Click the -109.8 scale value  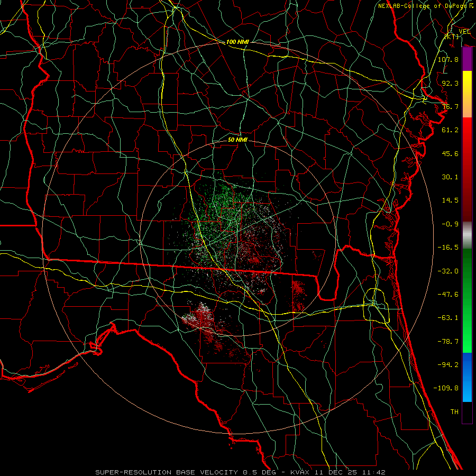[x=446, y=388]
